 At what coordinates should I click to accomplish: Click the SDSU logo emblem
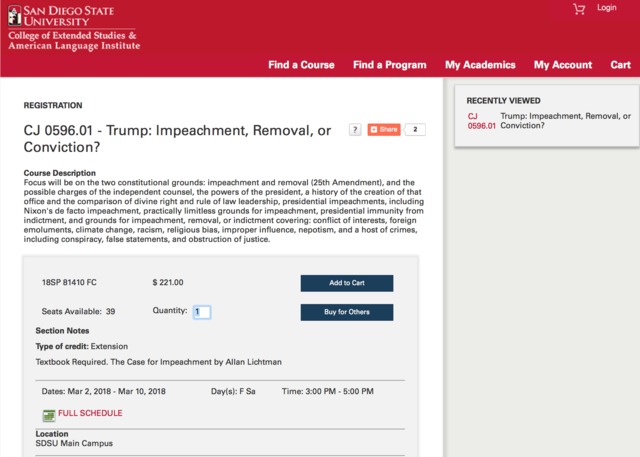[x=15, y=16]
